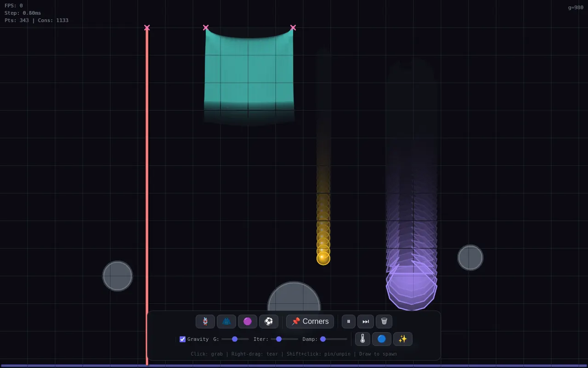
Task: Click the Corners pin mode button
Action: coord(310,322)
